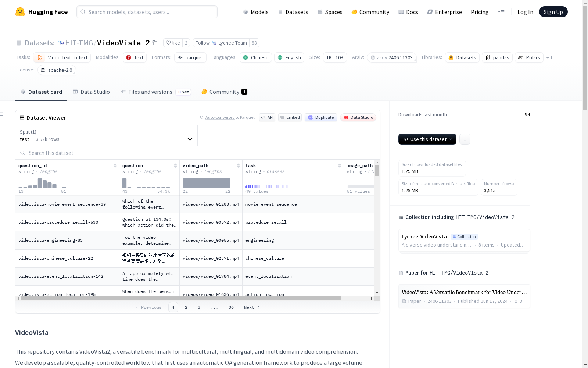This screenshot has width=588, height=368.
Task: Click the video_path length histogram bar
Action: (x=207, y=183)
